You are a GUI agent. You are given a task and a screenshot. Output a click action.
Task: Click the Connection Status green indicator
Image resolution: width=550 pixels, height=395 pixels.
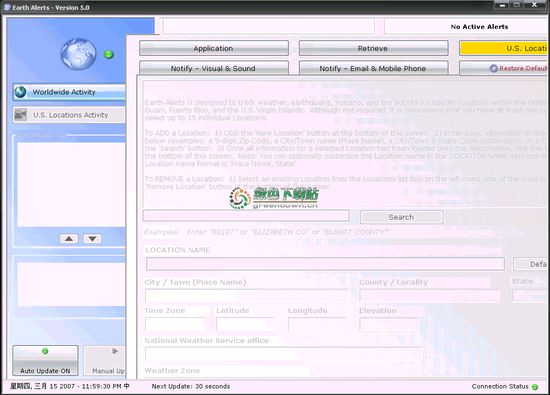pyautogui.click(x=535, y=387)
